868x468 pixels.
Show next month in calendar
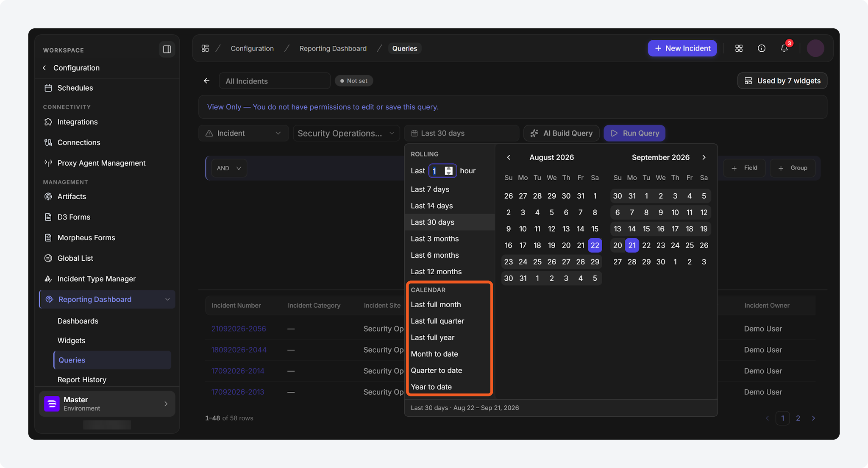click(x=704, y=157)
